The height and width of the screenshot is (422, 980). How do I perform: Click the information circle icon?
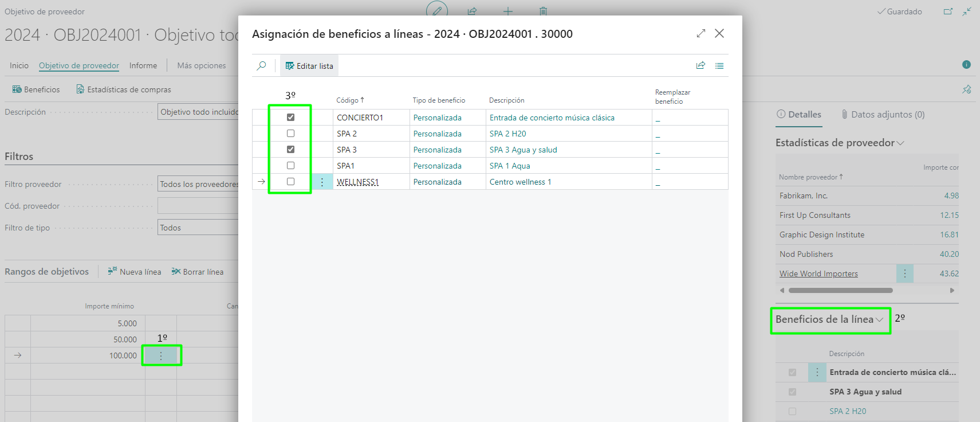966,65
